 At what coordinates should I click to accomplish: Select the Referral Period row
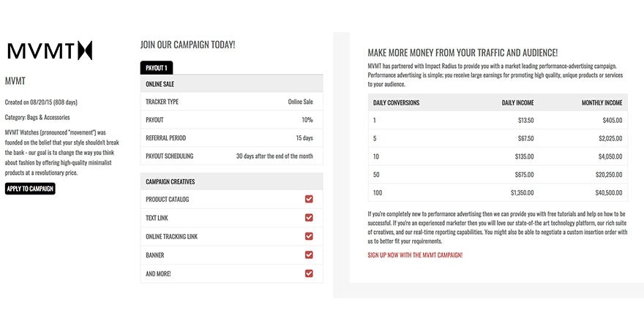[231, 137]
